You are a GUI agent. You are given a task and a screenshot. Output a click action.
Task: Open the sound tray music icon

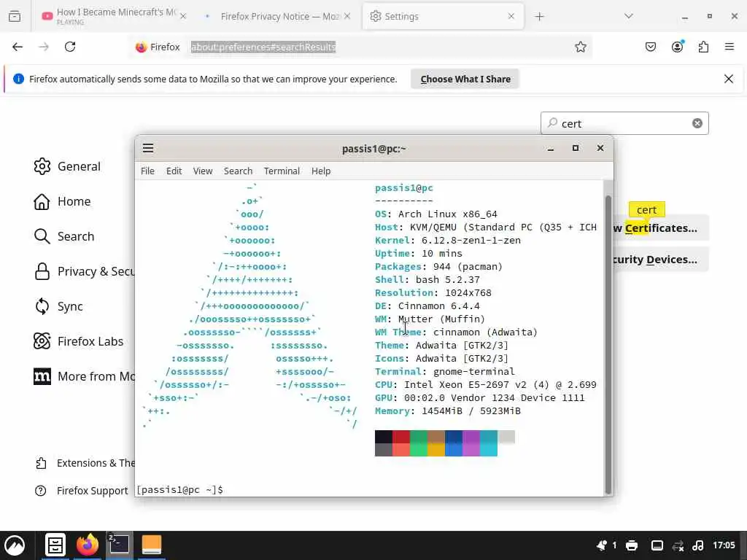pyautogui.click(x=698, y=545)
